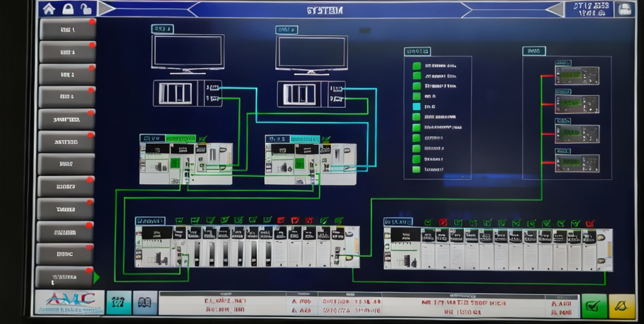Click green arrow beside the bottom sidebar button
The image size is (644, 324).
(x=96, y=277)
